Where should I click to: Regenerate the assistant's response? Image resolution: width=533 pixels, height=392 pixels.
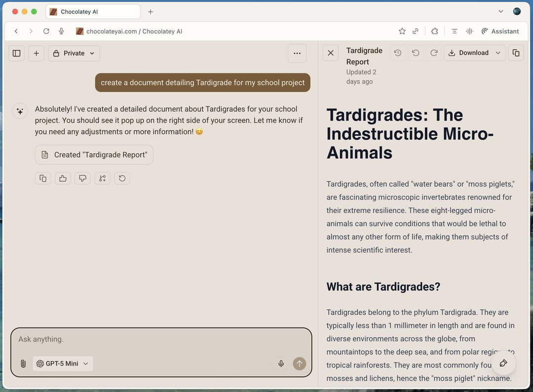click(122, 178)
